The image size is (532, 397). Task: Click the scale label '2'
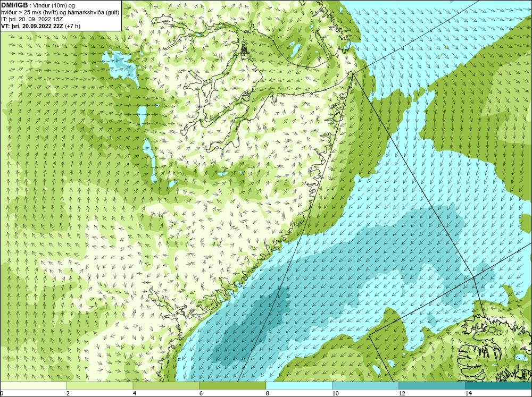(68, 393)
